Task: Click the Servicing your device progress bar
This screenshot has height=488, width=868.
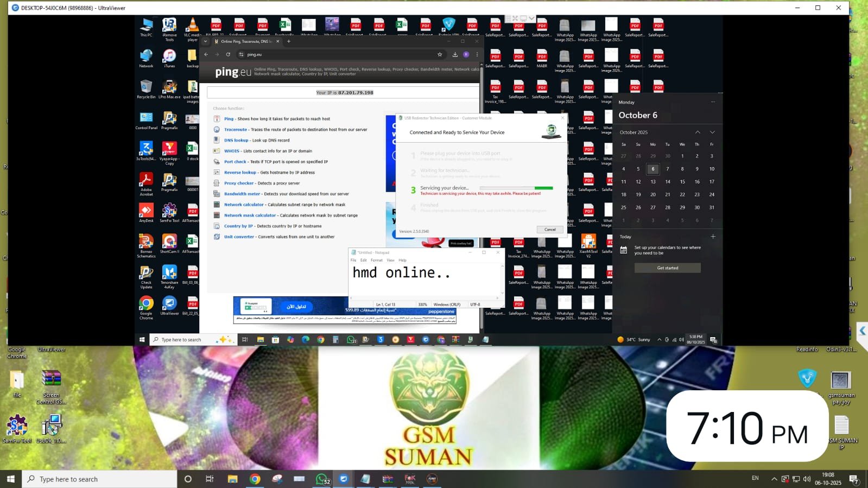Action: point(516,188)
